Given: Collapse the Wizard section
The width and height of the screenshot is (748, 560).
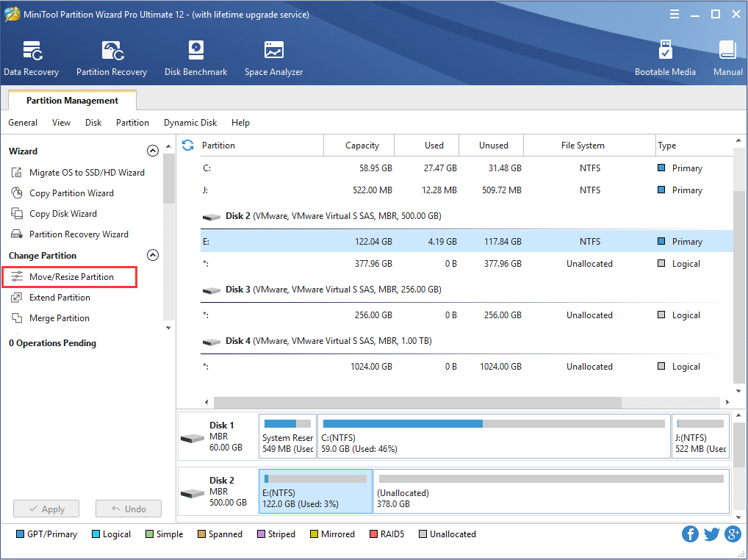Looking at the screenshot, I should (153, 150).
